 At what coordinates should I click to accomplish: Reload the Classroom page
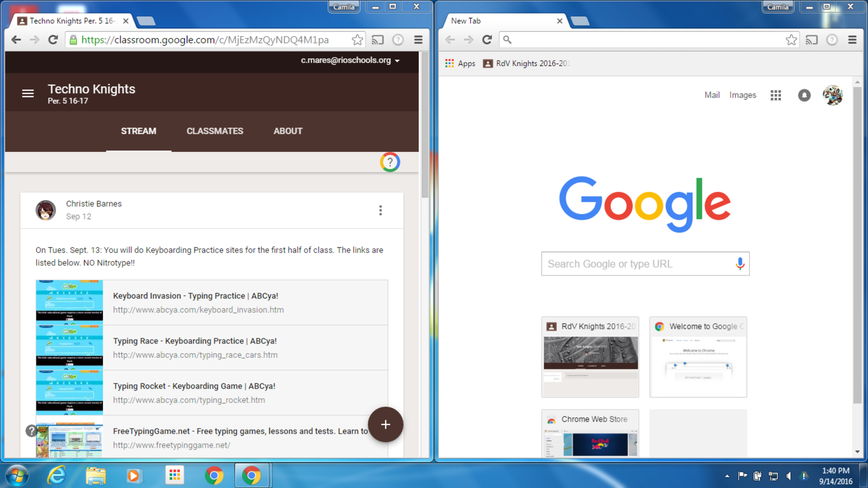coord(53,40)
